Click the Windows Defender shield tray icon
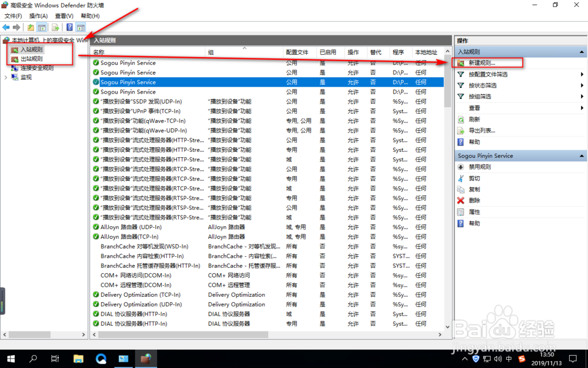588x368 pixels. 476,359
